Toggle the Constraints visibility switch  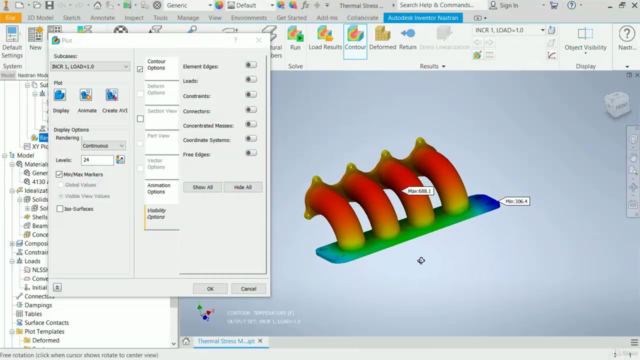pyautogui.click(x=251, y=94)
